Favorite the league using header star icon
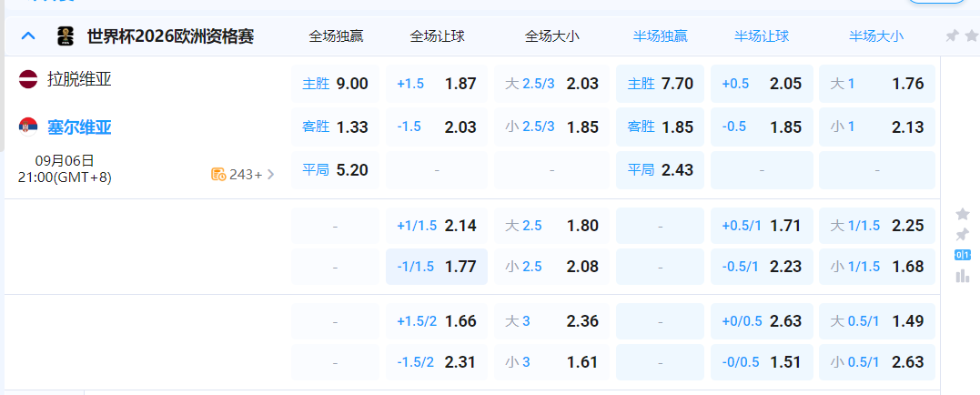980x395 pixels. pos(972,36)
